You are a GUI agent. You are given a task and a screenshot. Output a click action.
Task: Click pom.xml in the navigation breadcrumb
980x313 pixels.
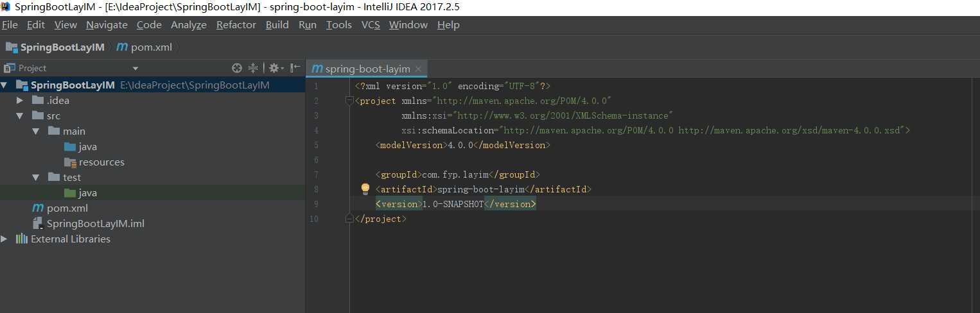click(152, 47)
